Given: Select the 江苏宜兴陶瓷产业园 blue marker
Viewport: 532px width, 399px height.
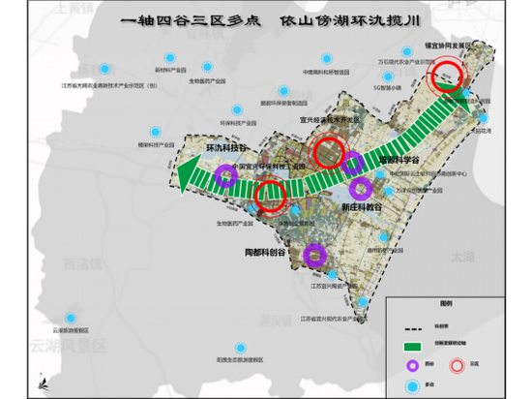Looking at the screenshot, I should [332, 274].
